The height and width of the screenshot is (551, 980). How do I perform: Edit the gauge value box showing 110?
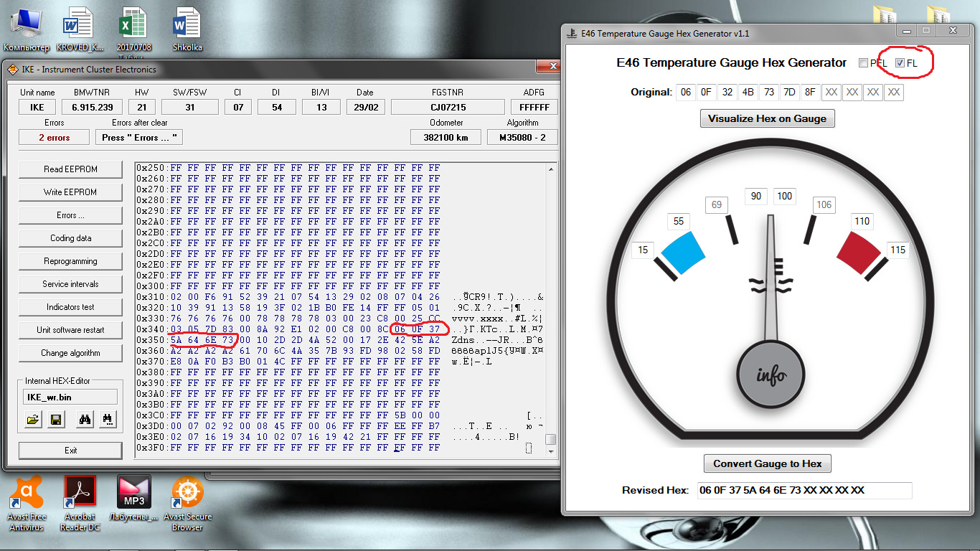862,221
